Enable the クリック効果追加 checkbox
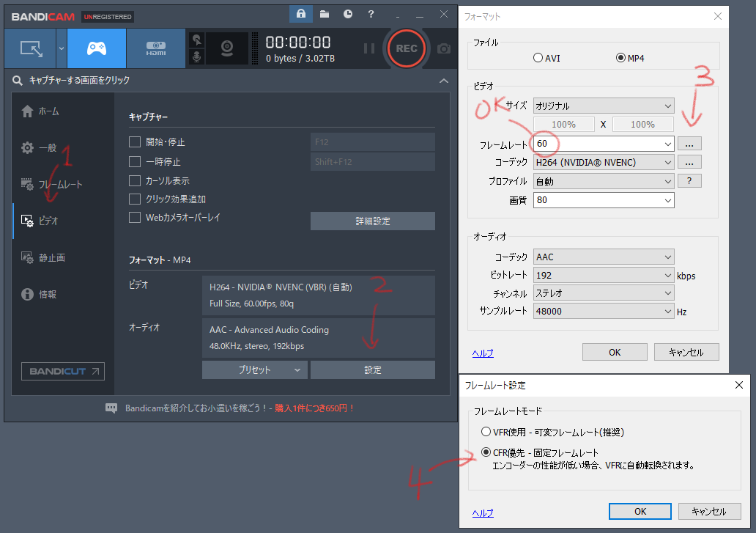Image resolution: width=756 pixels, height=533 pixels. coord(135,199)
